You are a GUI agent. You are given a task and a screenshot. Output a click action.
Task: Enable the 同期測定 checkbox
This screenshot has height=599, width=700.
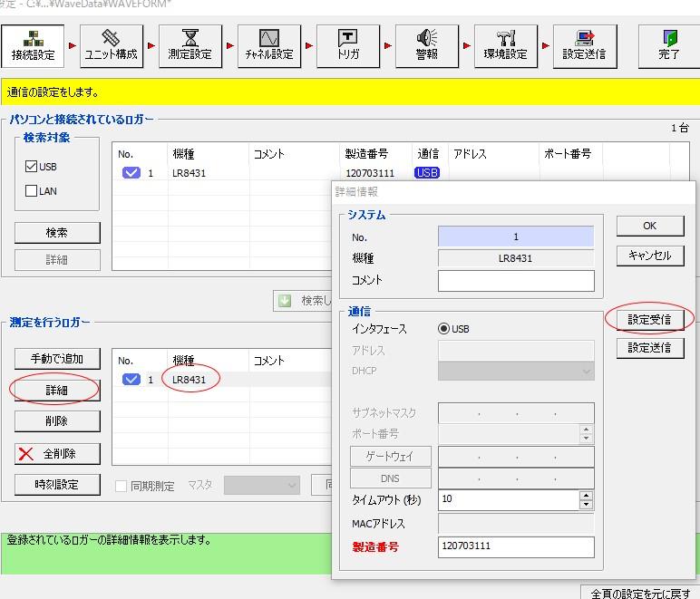click(x=121, y=486)
